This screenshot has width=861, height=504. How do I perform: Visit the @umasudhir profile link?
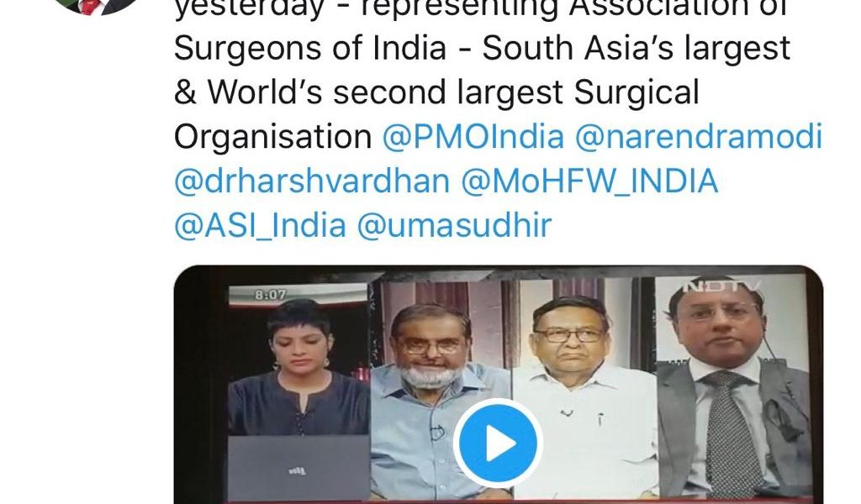pos(454,225)
